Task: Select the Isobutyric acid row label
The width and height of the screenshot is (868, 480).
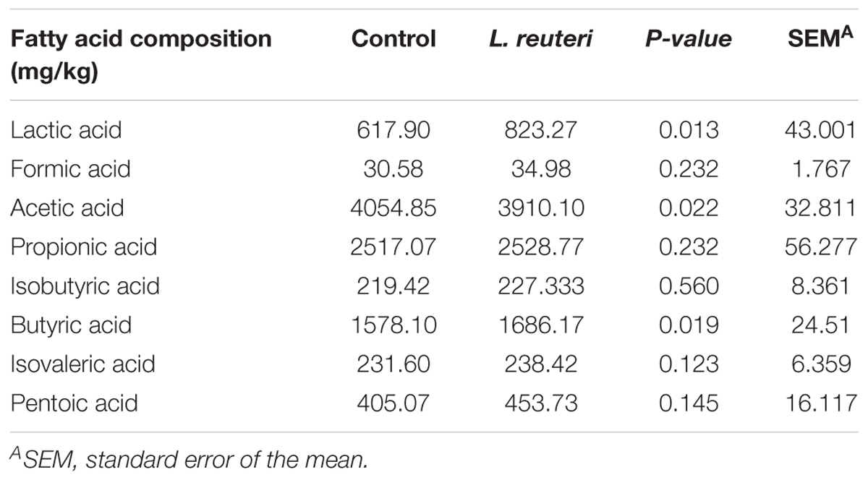Action: (85, 286)
